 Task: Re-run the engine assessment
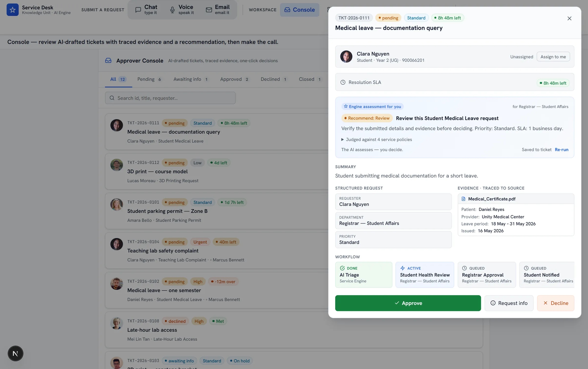562,150
